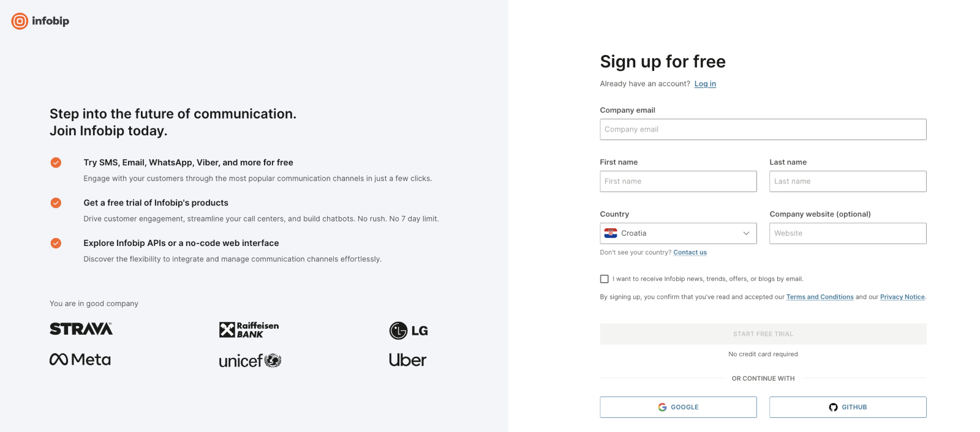Open the Log in link

[x=705, y=84]
